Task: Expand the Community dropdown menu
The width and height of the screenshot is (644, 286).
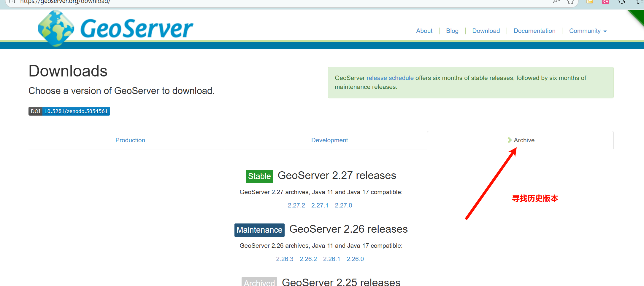Action: (x=588, y=31)
